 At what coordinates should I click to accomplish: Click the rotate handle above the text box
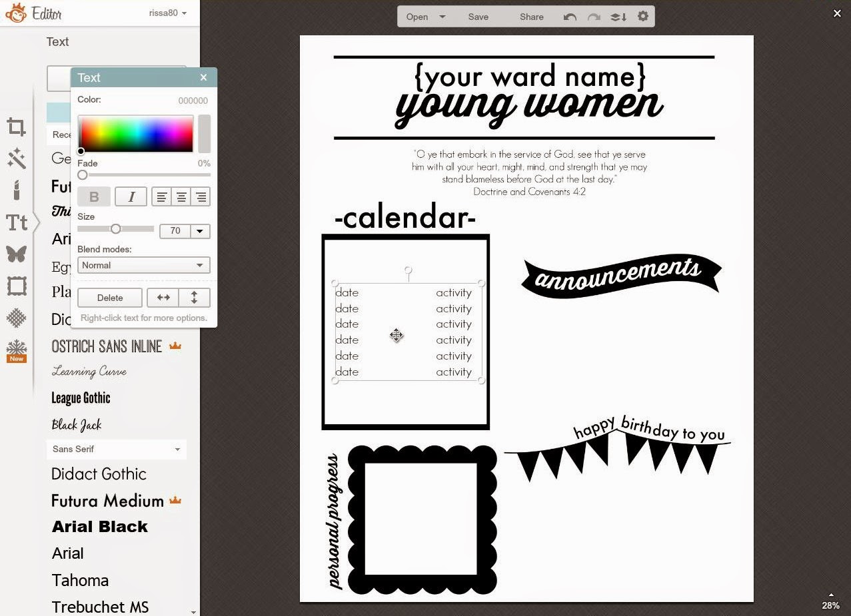pos(409,270)
